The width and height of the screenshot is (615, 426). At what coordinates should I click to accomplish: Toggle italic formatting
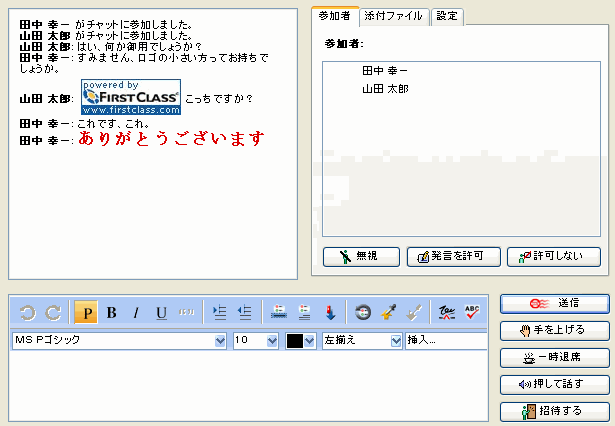(x=136, y=313)
